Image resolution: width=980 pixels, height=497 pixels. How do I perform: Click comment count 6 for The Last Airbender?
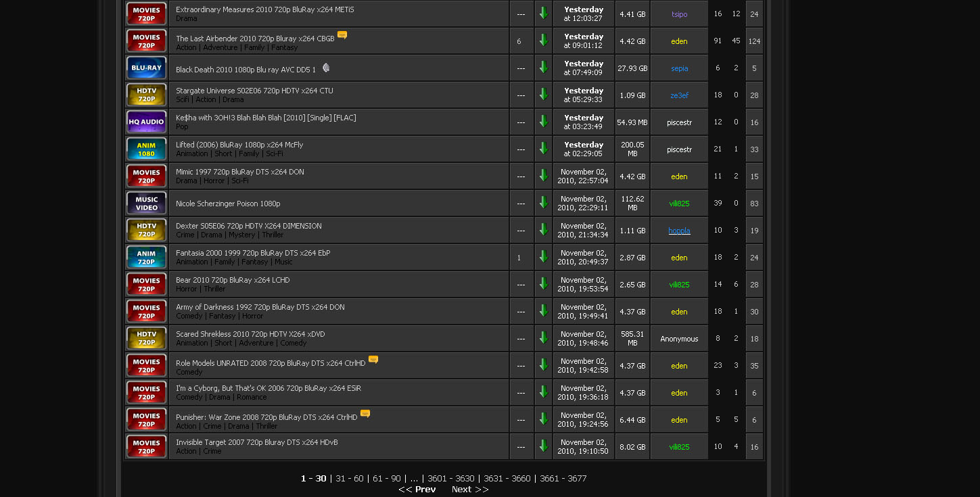coord(519,41)
